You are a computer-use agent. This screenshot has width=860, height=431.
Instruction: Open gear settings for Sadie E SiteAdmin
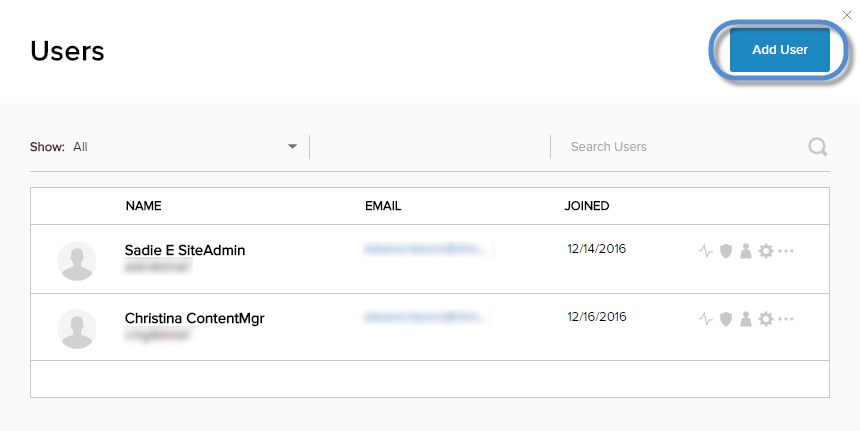[766, 251]
